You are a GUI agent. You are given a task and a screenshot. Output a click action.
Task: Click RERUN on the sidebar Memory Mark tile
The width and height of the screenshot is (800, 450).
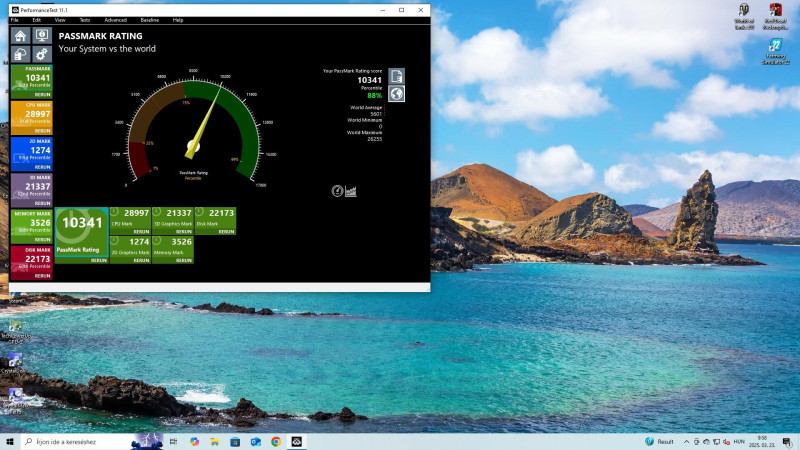pyautogui.click(x=42, y=240)
